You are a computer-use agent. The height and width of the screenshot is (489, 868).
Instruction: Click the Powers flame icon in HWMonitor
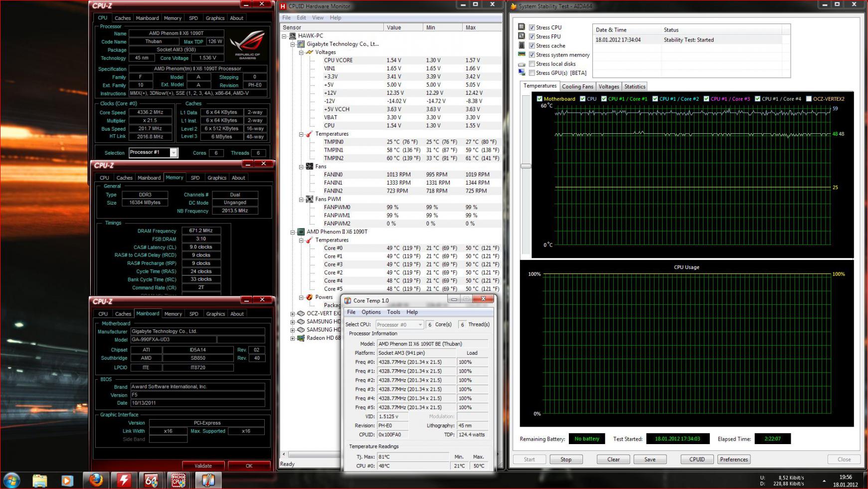[x=309, y=297]
